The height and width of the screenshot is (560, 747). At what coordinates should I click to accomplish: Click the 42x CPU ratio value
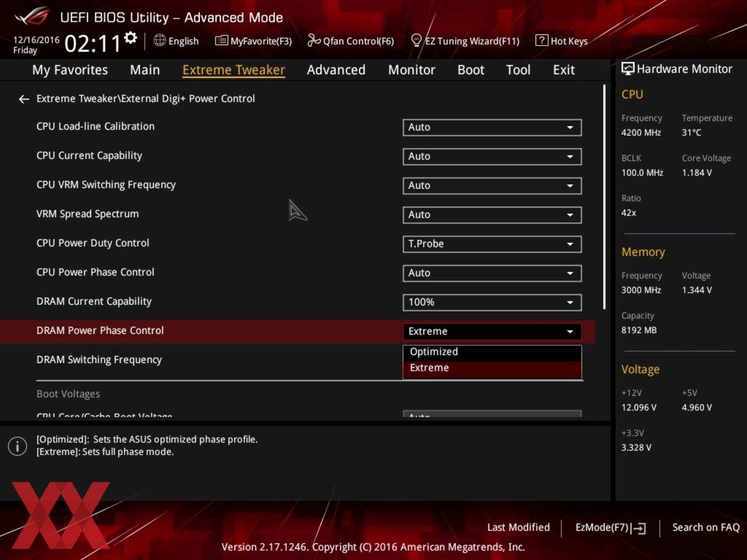[x=629, y=212]
